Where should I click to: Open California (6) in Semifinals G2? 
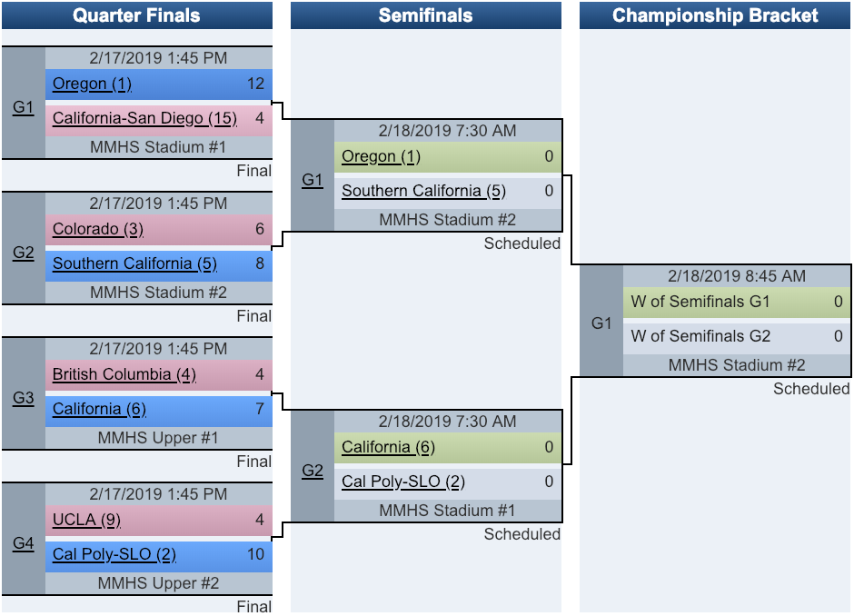[x=388, y=448]
